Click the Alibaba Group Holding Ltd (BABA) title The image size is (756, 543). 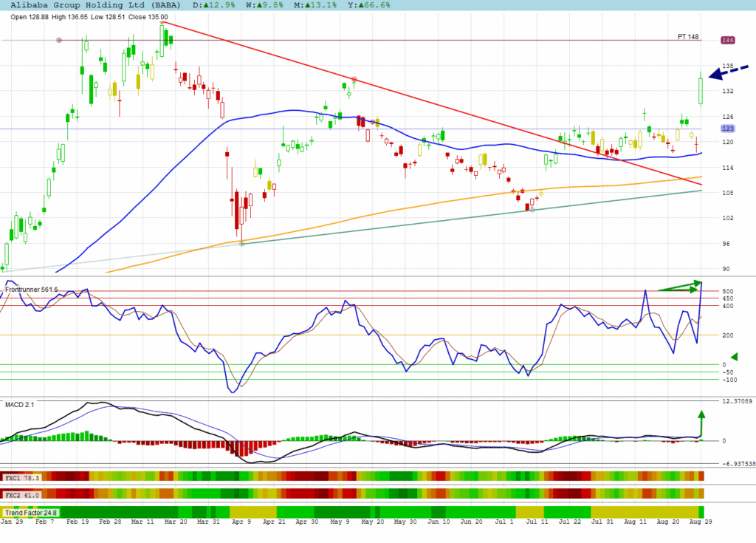coord(95,5)
